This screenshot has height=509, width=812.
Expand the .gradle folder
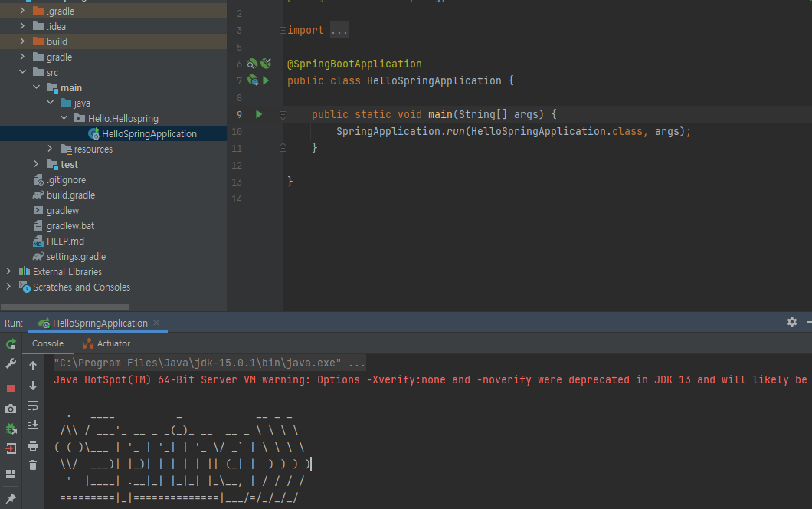point(22,11)
